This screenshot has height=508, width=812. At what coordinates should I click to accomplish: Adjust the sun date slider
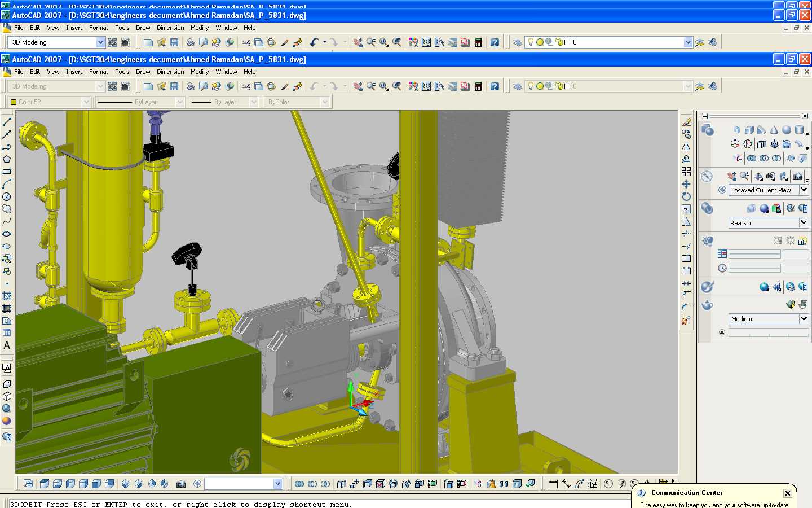pos(754,254)
